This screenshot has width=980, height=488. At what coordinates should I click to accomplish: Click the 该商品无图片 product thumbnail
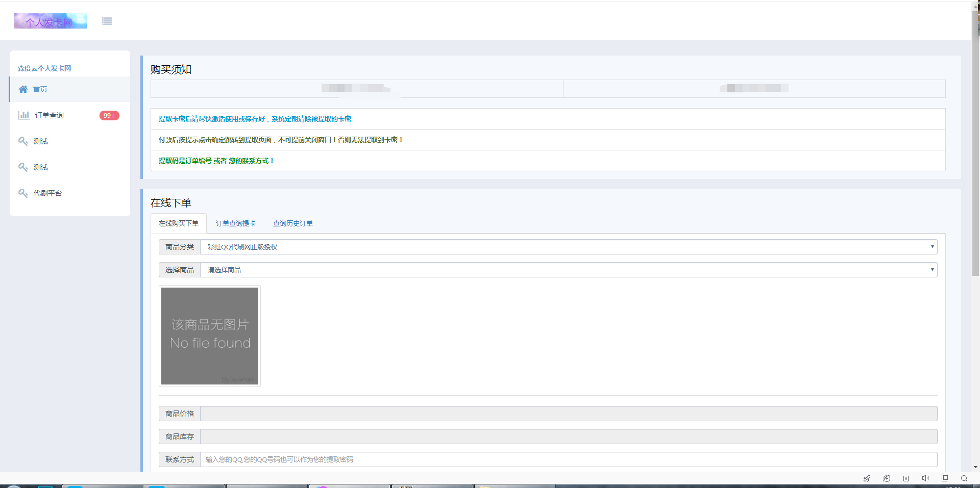(x=210, y=336)
